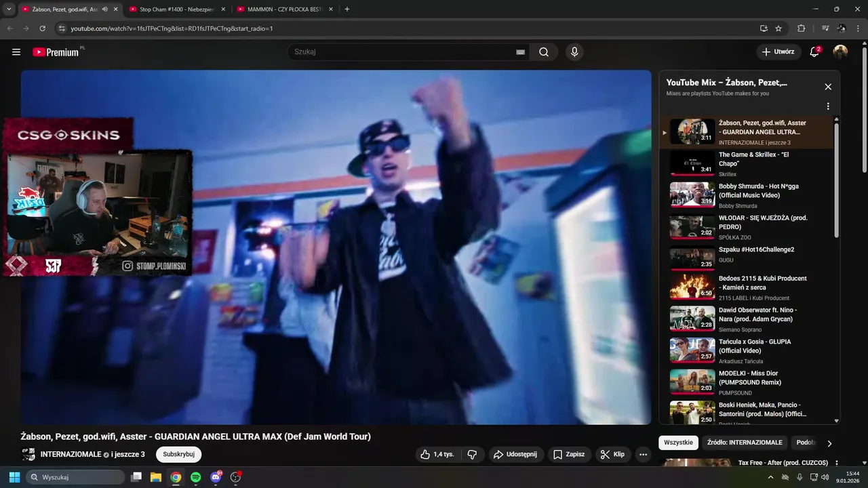Bookmark this page with the star icon

pyautogui.click(x=778, y=28)
